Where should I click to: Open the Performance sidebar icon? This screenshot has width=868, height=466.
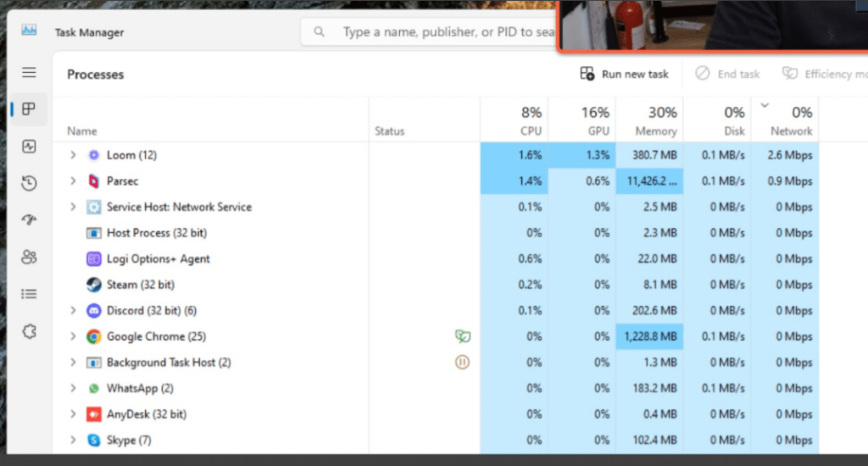29,146
